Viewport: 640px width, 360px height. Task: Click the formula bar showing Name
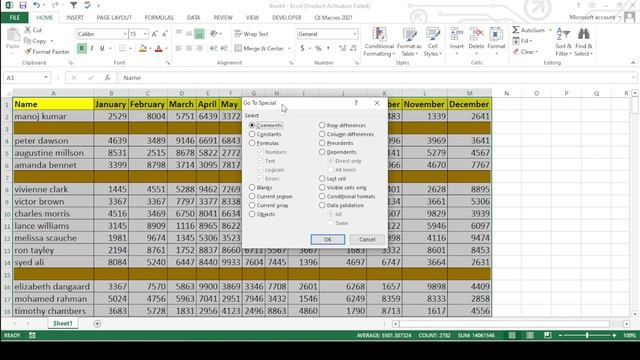(x=376, y=78)
